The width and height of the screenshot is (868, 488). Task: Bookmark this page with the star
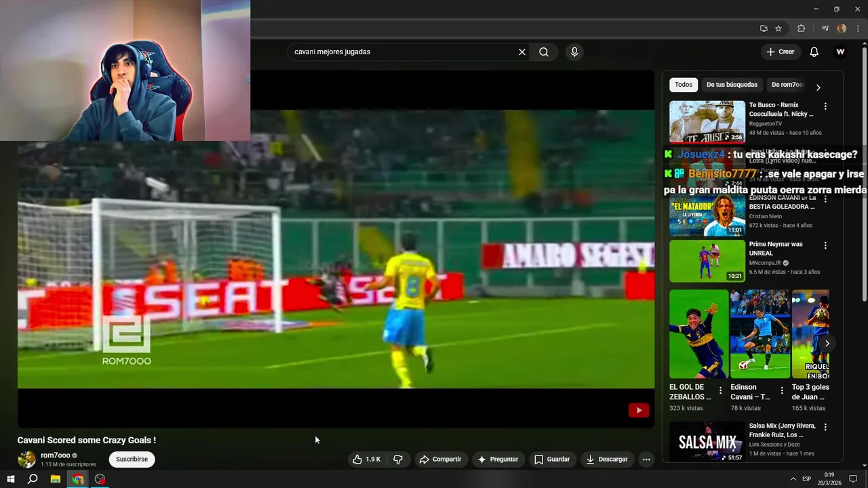point(778,28)
